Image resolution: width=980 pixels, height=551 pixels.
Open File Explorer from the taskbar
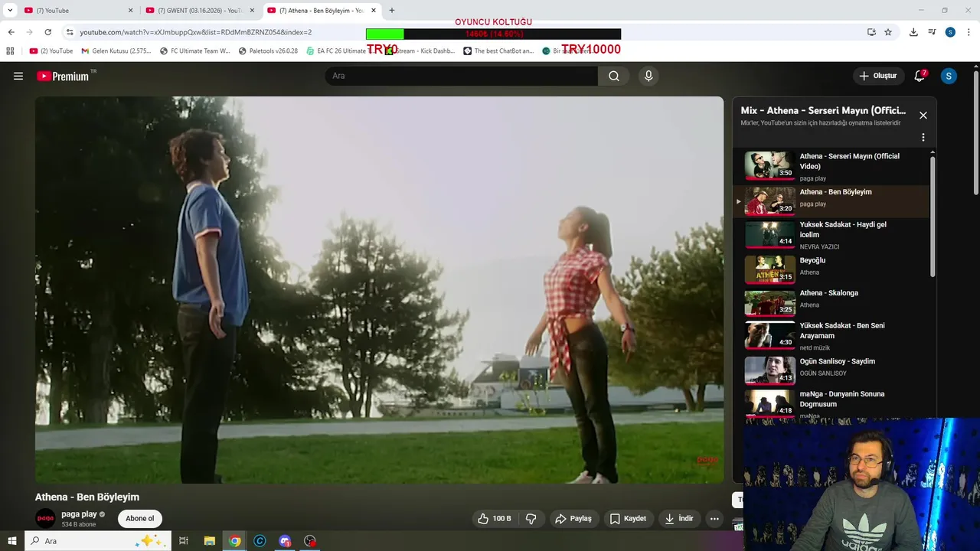click(209, 541)
